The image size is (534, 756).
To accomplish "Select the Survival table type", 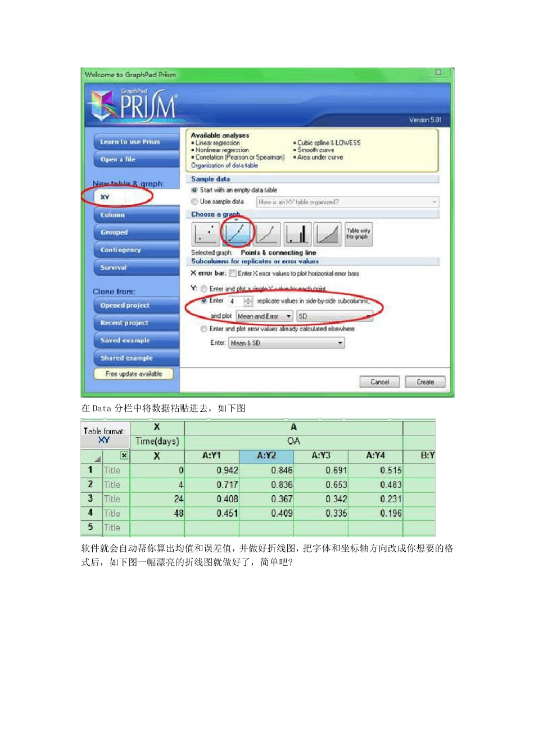I will pos(137,268).
